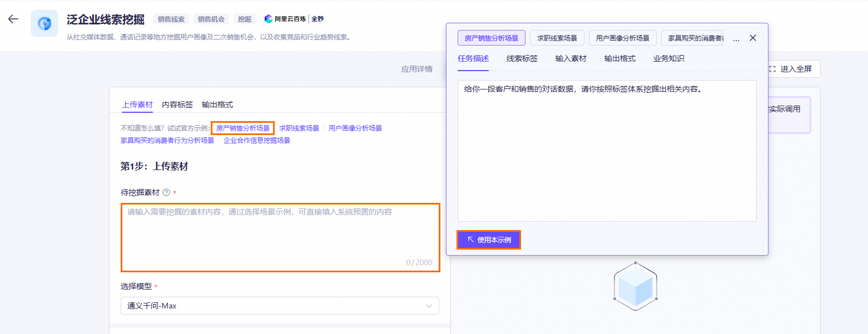868x334 pixels.
Task: Select 用户画像分析场景 chip in the popup
Action: click(623, 38)
